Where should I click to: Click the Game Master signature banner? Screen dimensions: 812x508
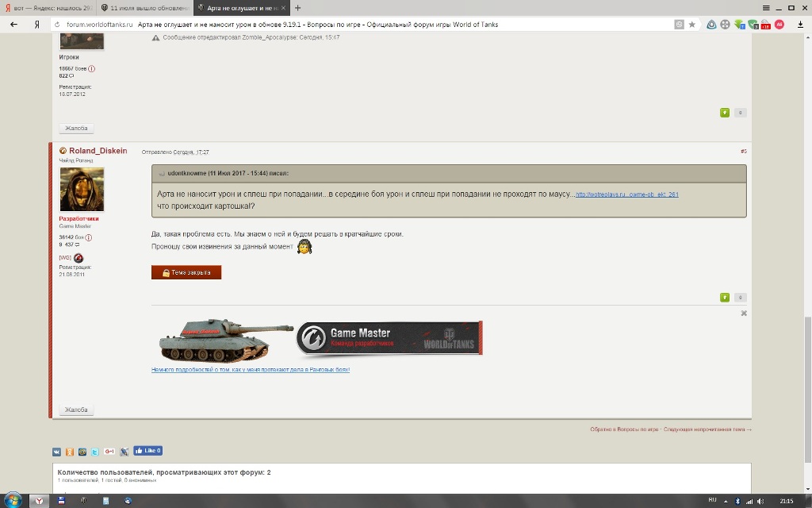[389, 338]
